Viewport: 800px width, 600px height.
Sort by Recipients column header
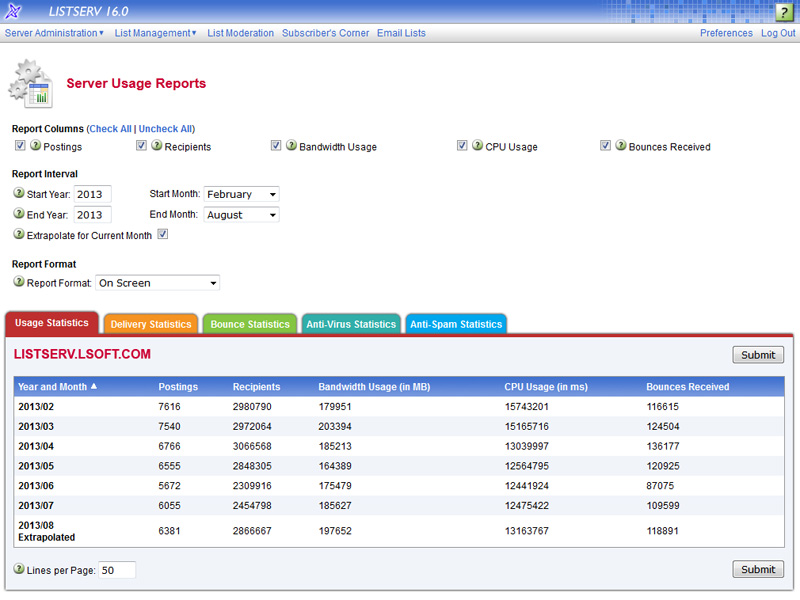256,387
